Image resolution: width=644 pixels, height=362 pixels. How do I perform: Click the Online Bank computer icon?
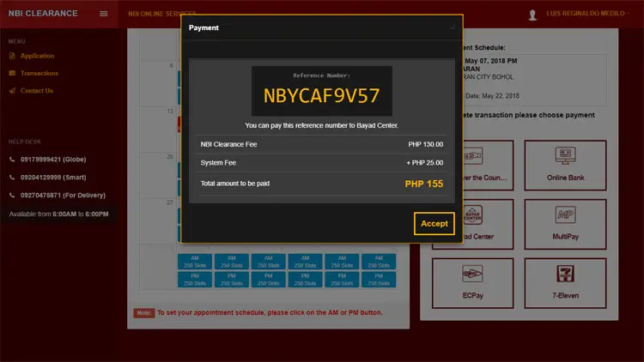click(565, 155)
